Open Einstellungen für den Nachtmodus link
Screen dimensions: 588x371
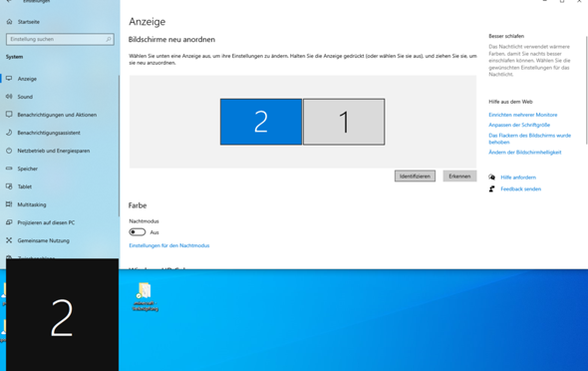169,245
